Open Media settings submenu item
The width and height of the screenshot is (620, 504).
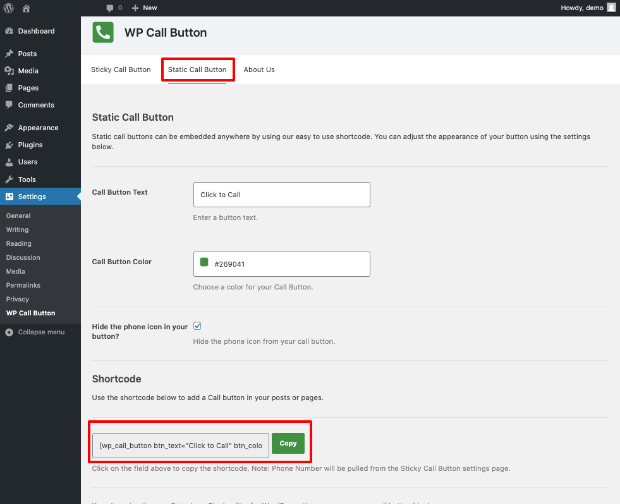[x=15, y=272]
